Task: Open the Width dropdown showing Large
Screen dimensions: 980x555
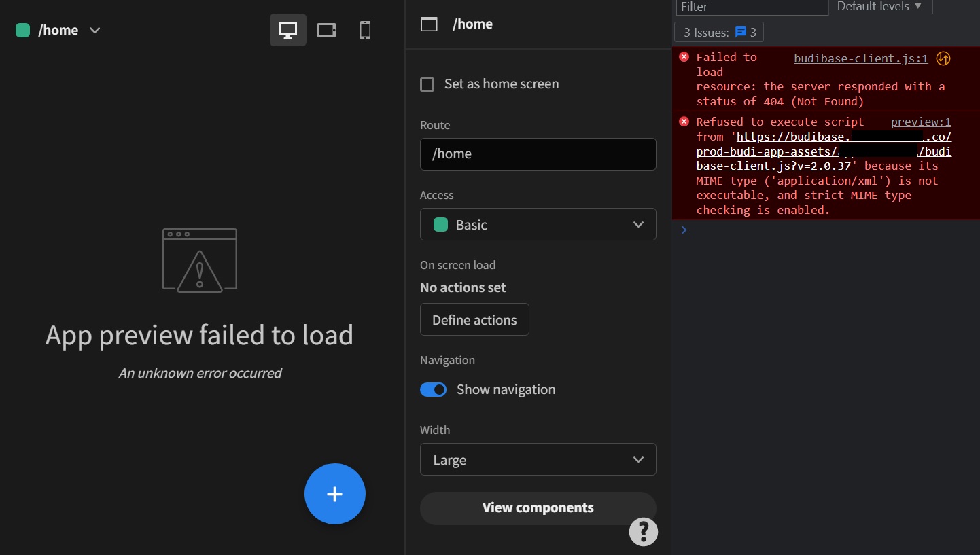Action: pos(538,460)
